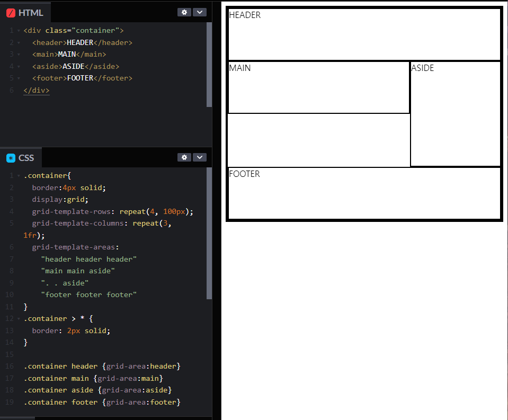This screenshot has width=508, height=420.
Task: Click .container header grid-area rule
Action: click(102, 366)
